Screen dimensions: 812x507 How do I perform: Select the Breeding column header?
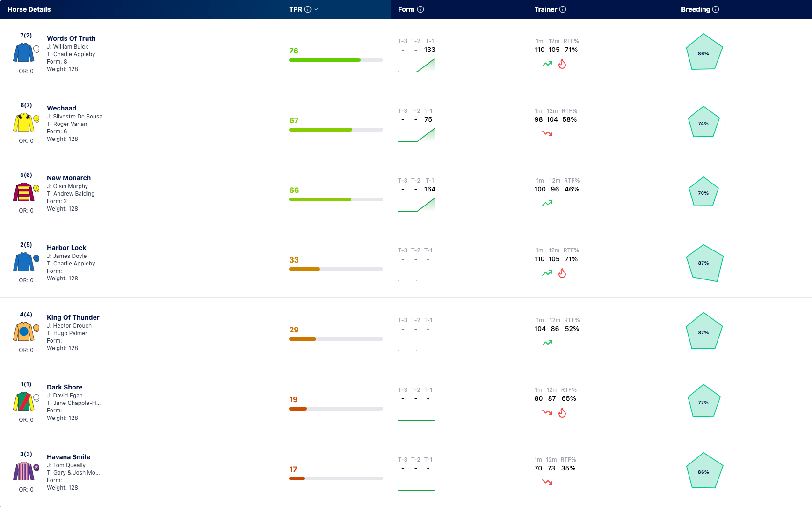pos(696,9)
